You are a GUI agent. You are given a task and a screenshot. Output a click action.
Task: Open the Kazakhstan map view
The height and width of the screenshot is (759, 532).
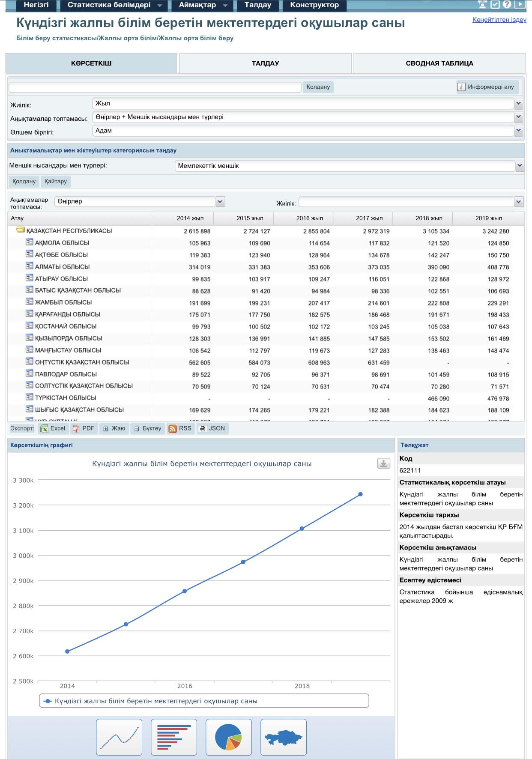[x=283, y=737]
